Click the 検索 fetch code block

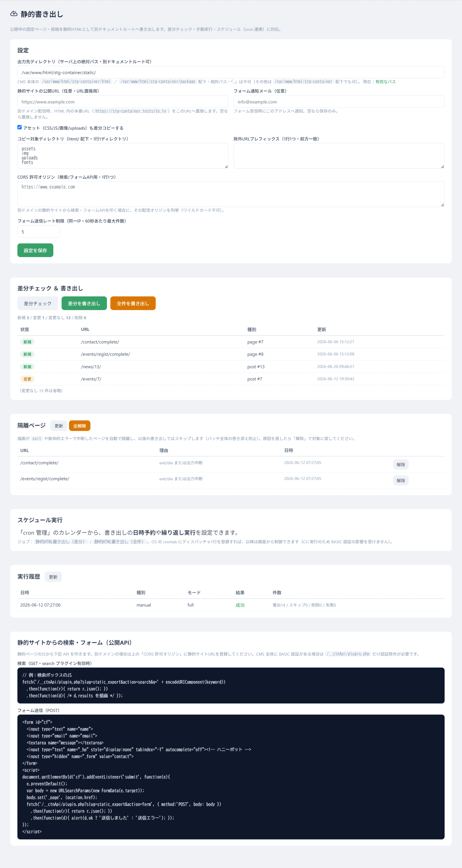click(x=231, y=685)
